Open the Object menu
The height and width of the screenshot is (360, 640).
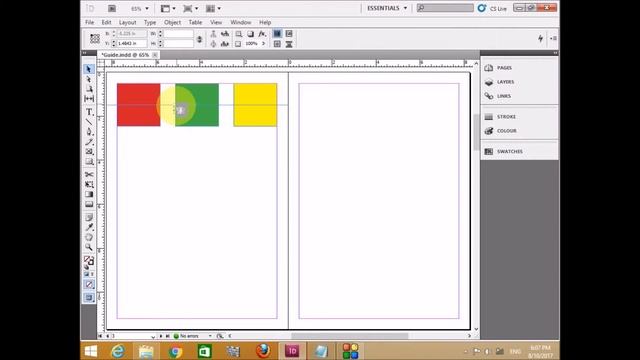172,22
